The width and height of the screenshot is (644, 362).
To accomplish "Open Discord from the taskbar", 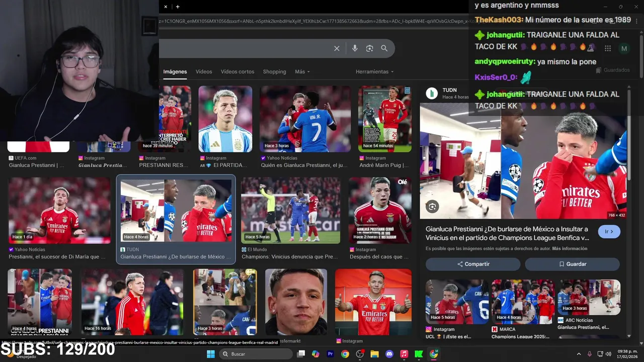I will [389, 354].
